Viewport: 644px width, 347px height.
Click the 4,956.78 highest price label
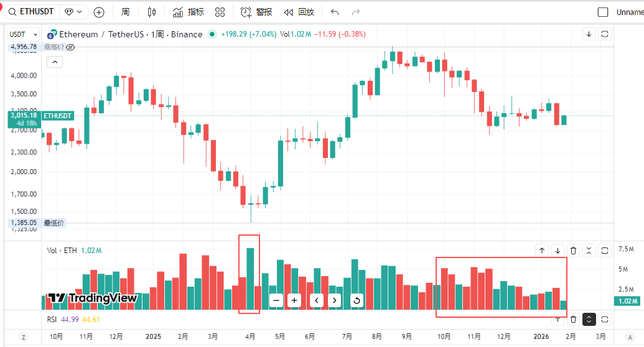click(24, 47)
